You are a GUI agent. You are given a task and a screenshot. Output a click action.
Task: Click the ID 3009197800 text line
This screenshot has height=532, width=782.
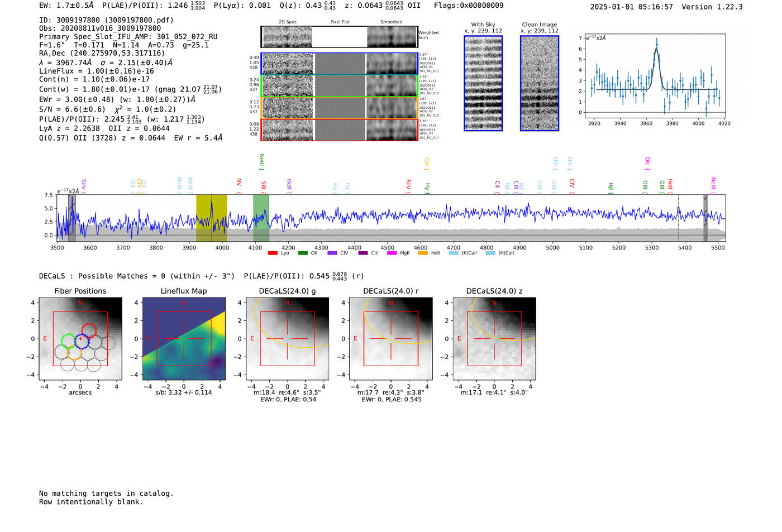(106, 20)
